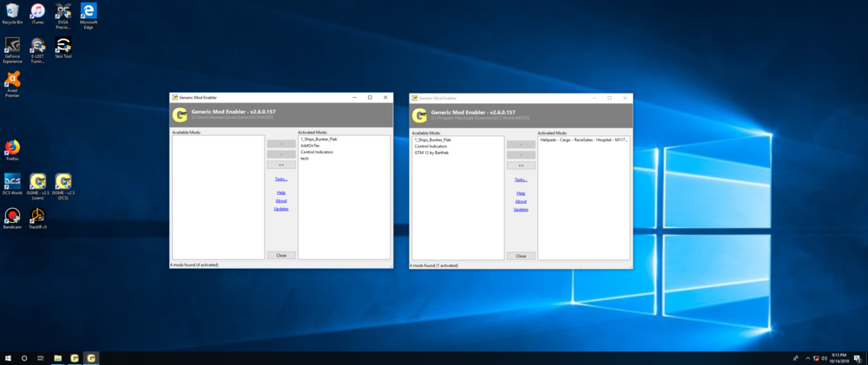This screenshot has height=365, width=868.
Task: Open the DCS World desktop shortcut
Action: (12, 181)
